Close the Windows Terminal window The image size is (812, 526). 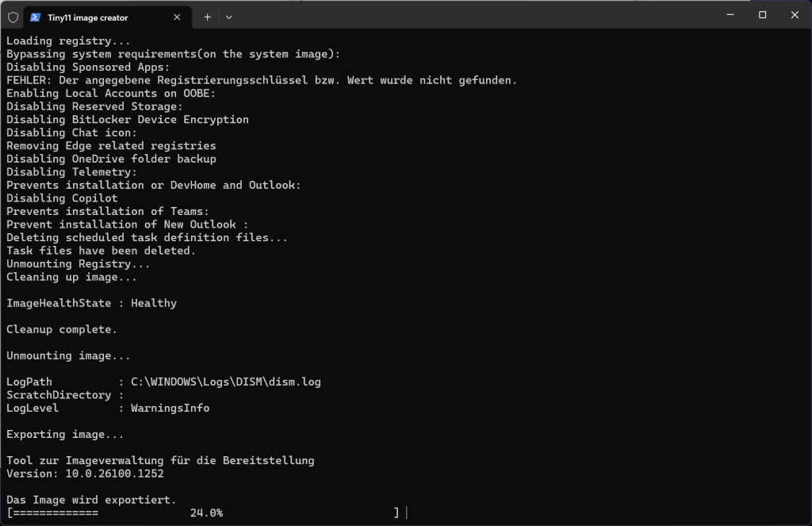click(795, 15)
